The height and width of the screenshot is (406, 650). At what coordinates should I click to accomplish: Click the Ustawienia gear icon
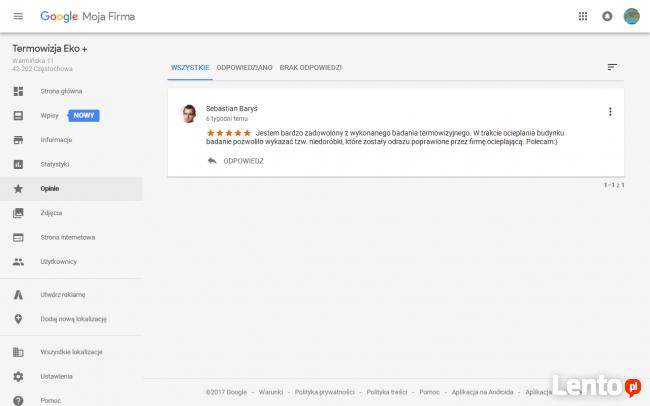pyautogui.click(x=18, y=377)
